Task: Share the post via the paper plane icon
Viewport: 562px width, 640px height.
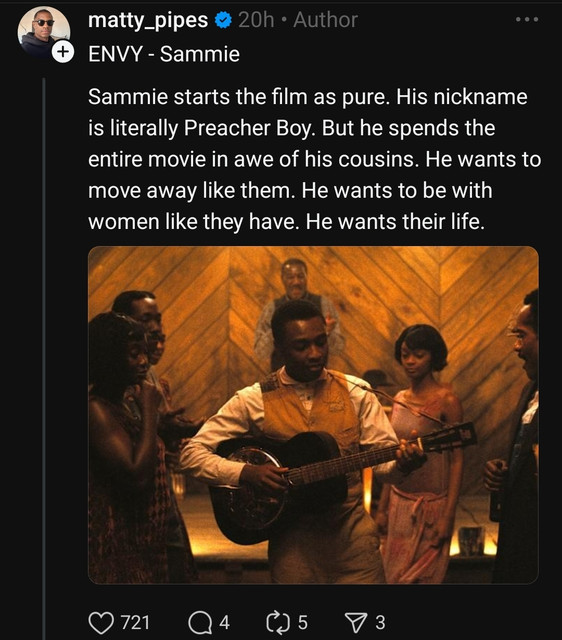Action: 356,623
